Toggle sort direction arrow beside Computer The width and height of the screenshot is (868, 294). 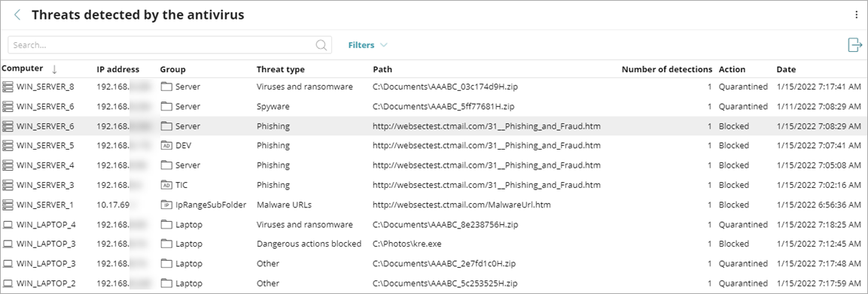(54, 69)
